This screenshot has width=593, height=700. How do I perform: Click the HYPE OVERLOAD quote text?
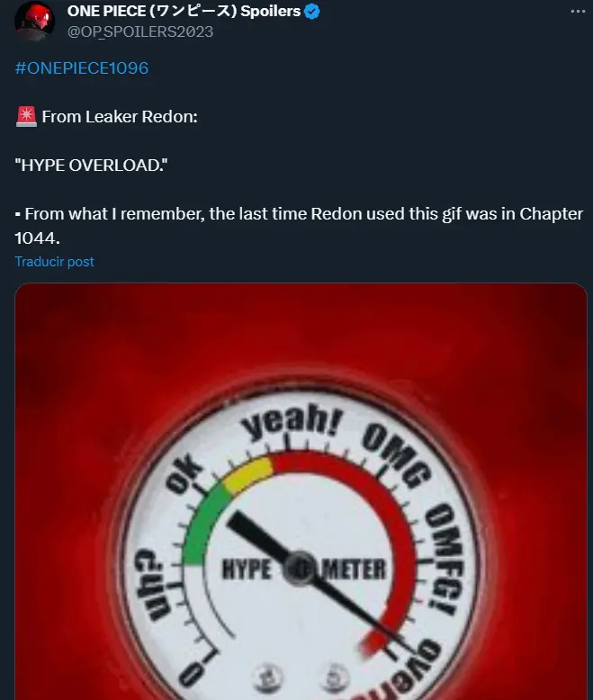point(92,166)
